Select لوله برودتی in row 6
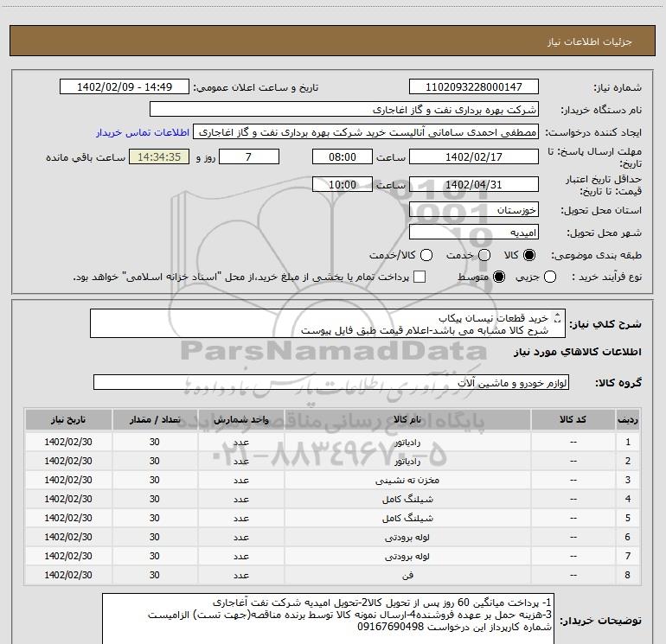The height and width of the screenshot is (644, 666). pyautogui.click(x=407, y=538)
